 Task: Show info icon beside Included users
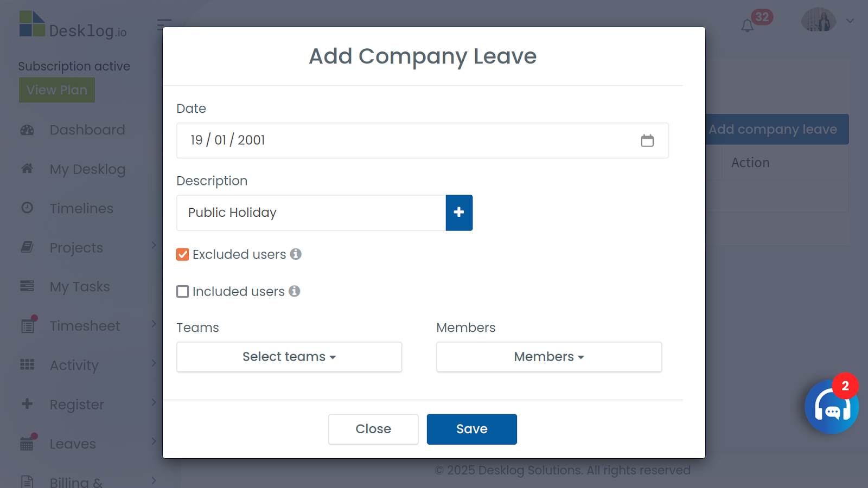[294, 291]
